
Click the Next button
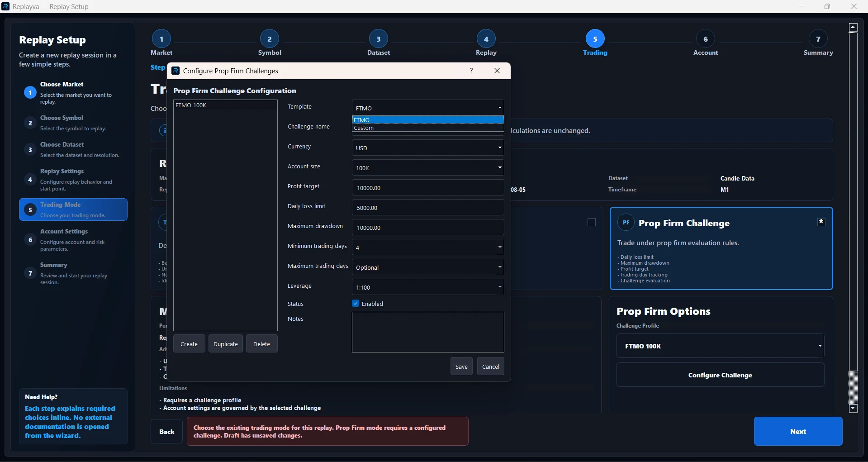[798, 431]
